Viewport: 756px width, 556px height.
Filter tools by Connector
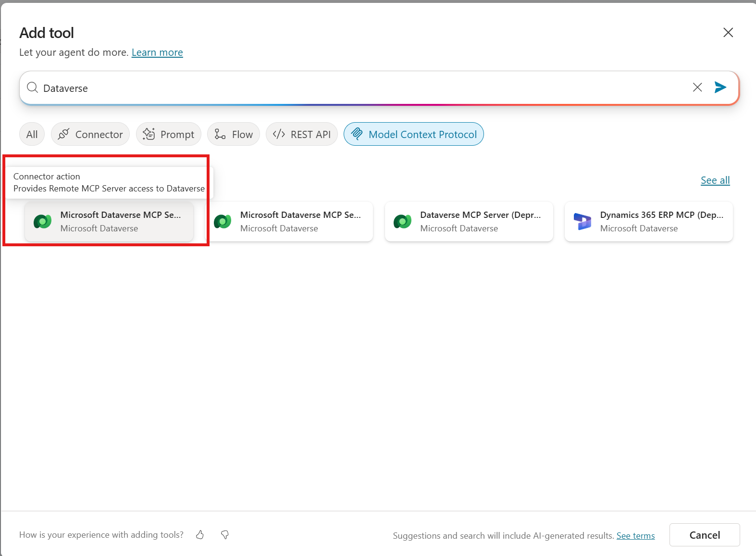(x=90, y=134)
